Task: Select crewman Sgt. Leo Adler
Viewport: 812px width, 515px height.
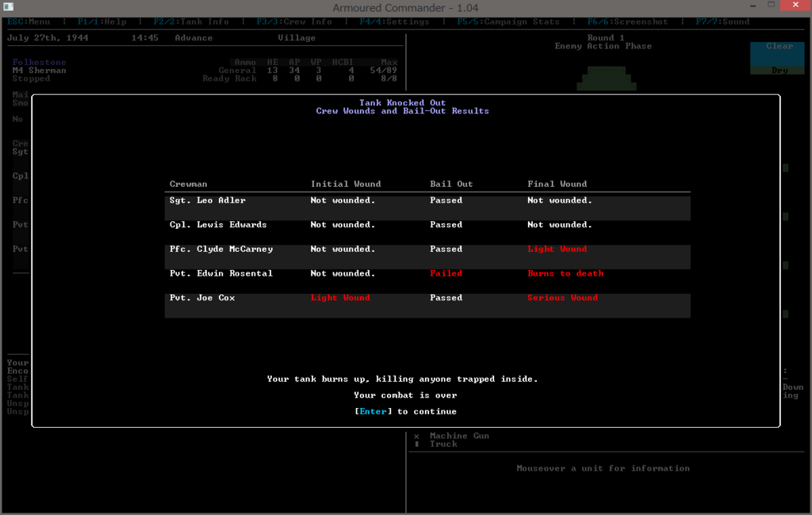Action: (x=208, y=200)
